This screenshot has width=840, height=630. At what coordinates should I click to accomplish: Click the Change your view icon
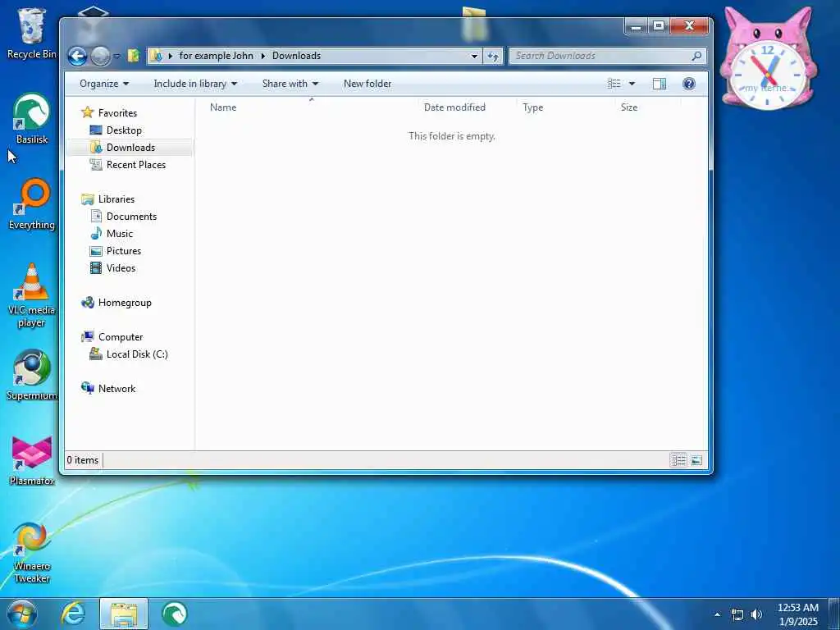(x=614, y=84)
